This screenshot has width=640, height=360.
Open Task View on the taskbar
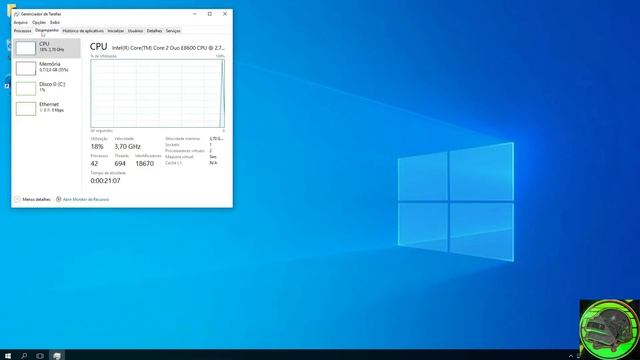pyautogui.click(x=40, y=356)
